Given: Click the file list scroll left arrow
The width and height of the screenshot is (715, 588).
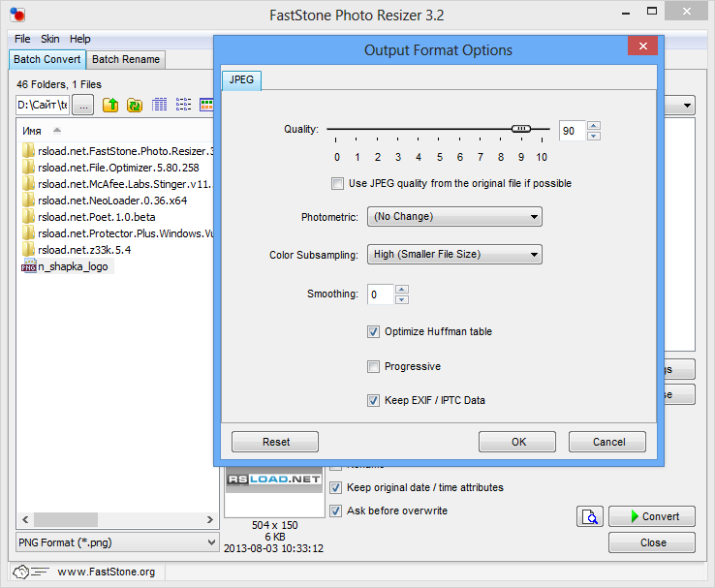Looking at the screenshot, I should coord(25,519).
